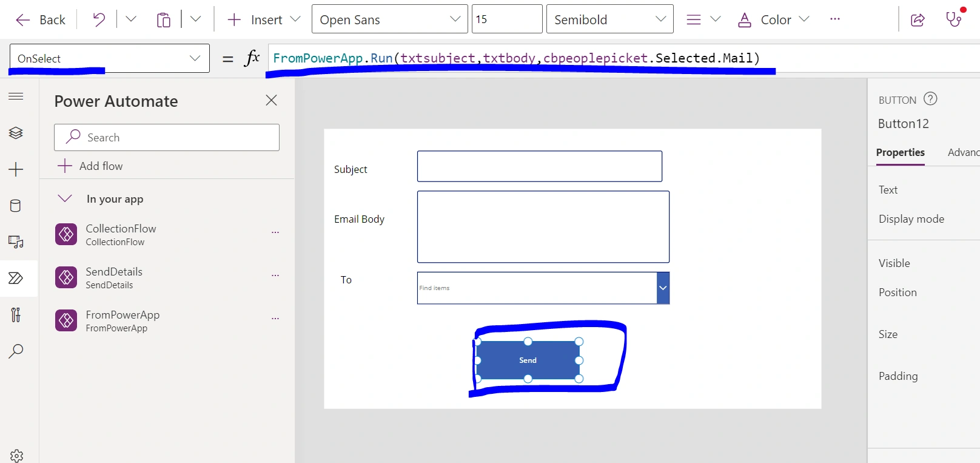This screenshot has height=463, width=980.
Task: Open the Color picker
Action: click(x=773, y=19)
